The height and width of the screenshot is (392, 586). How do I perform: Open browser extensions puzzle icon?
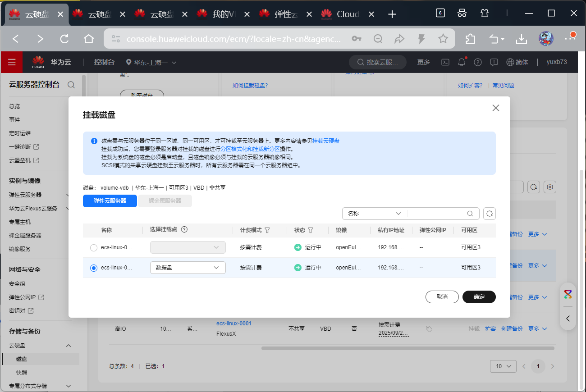coord(470,39)
